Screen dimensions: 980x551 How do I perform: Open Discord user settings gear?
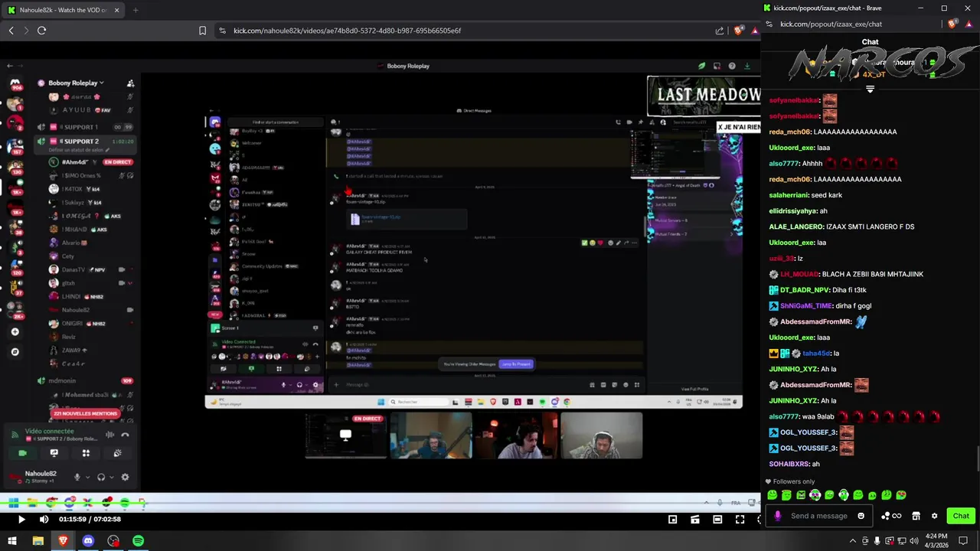[125, 477]
